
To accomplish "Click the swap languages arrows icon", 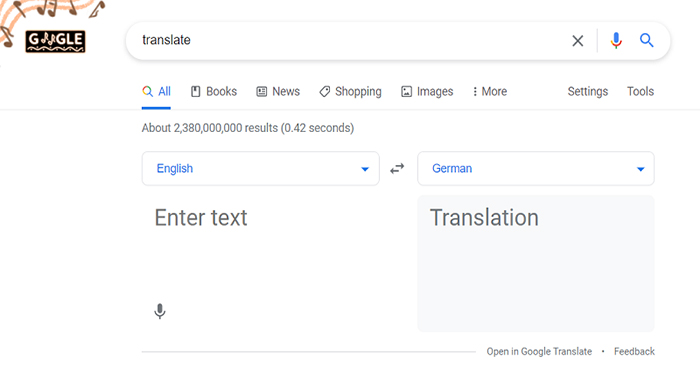I will (x=397, y=168).
